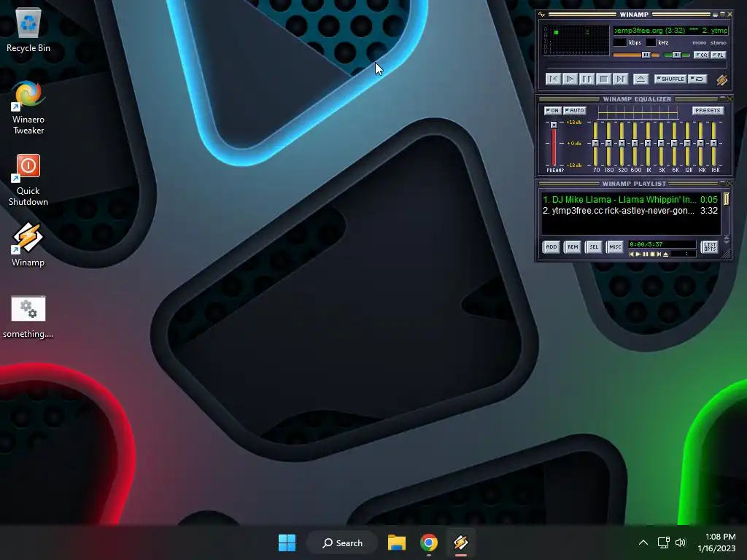Adjust the orange volume slider

[x=636, y=55]
